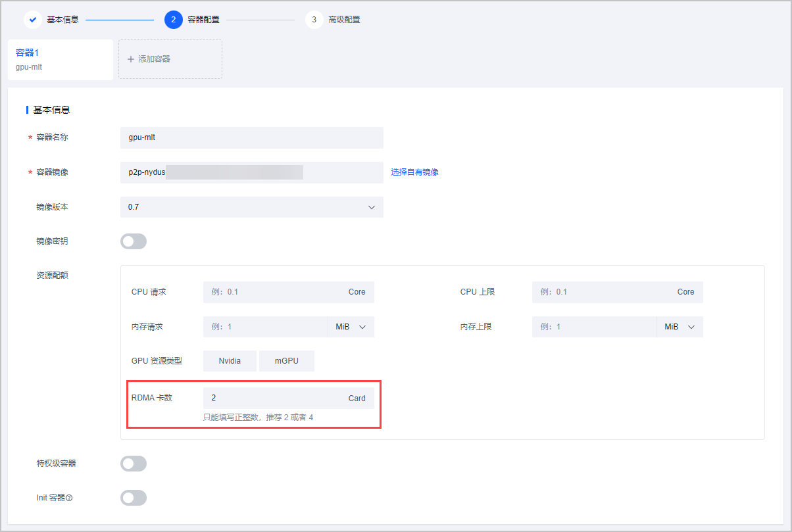
Task: Click the RDMA 卡数 label
Action: tap(152, 398)
